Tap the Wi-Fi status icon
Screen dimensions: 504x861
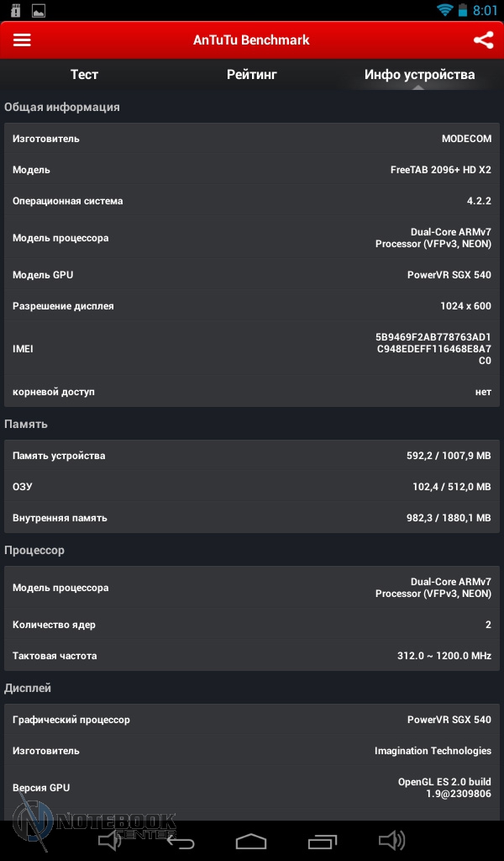coord(444,10)
